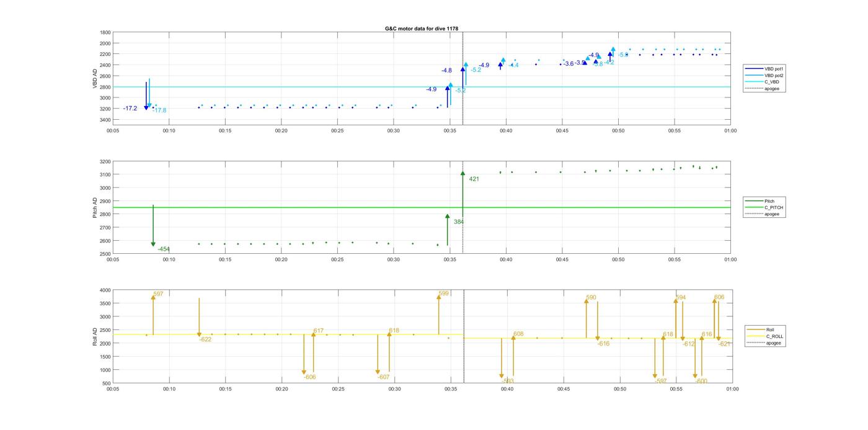Click the "-17.8" data label in VBD plot

159,110
